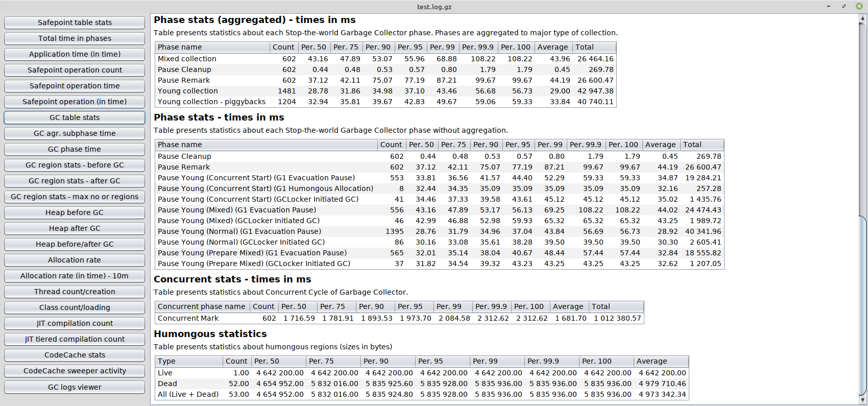Screen dimensions: 868x406
Task: Click the Count header in the aggregated table
Action: click(284, 47)
